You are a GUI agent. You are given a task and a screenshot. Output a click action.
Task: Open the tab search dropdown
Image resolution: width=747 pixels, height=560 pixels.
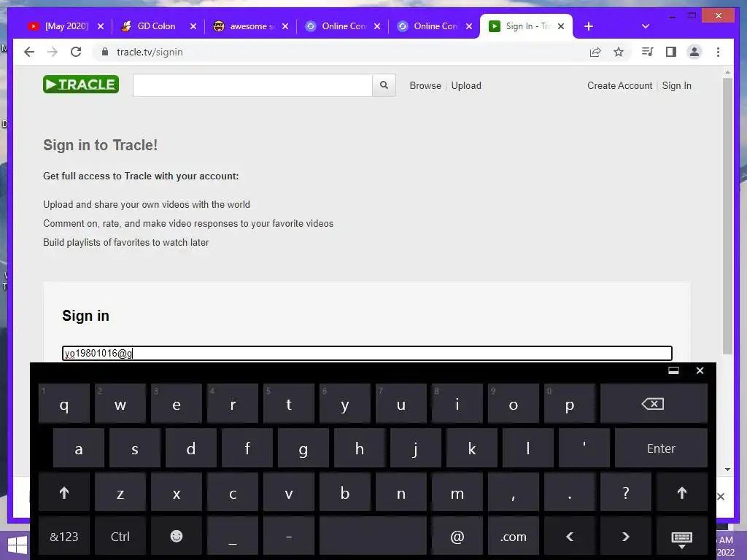(645, 26)
